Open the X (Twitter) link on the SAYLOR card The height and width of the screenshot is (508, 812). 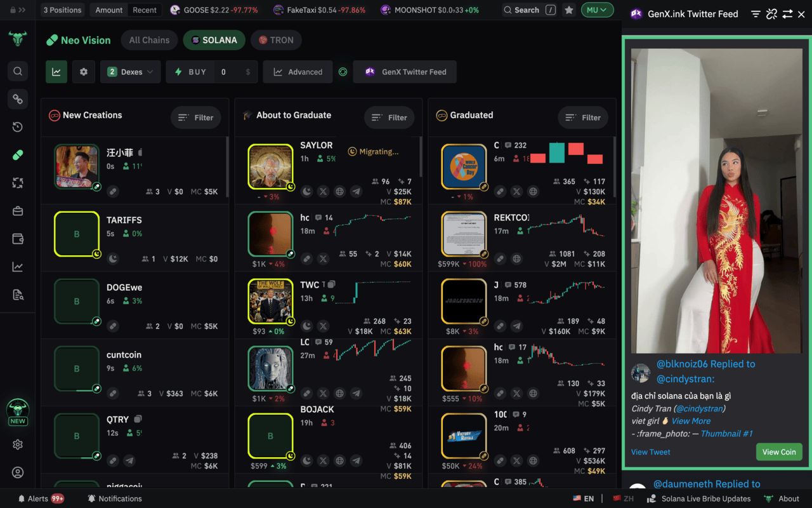pyautogui.click(x=323, y=191)
